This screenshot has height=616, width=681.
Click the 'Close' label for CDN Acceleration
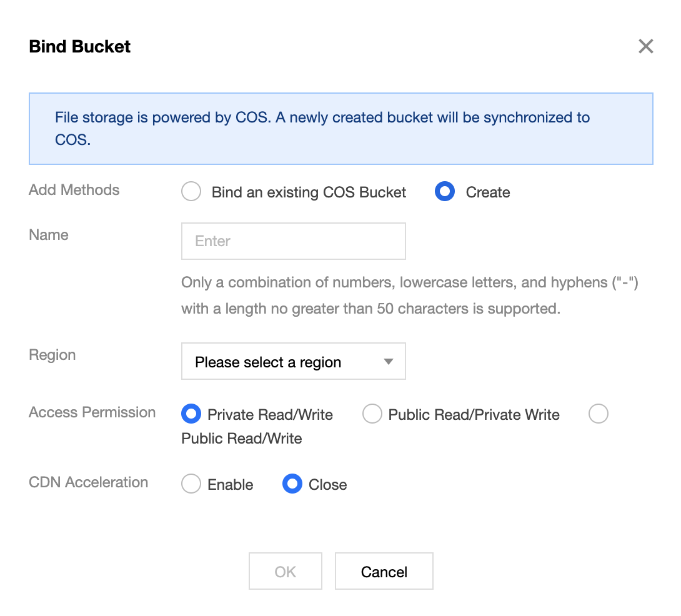[x=327, y=485]
